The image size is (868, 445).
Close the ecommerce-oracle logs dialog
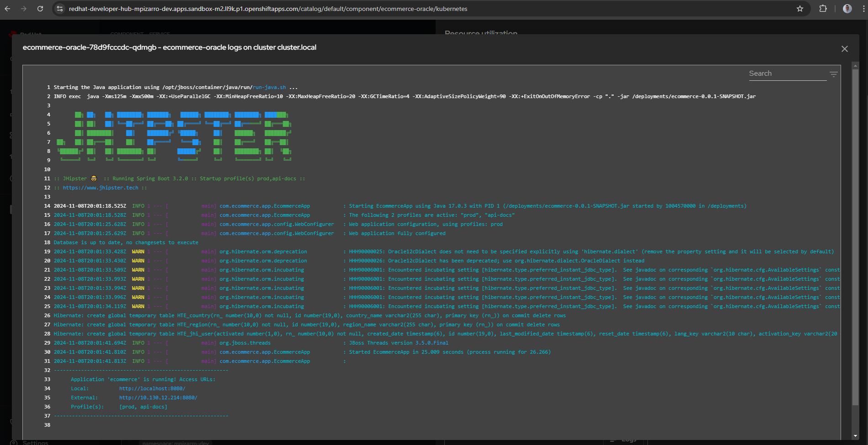(x=844, y=49)
